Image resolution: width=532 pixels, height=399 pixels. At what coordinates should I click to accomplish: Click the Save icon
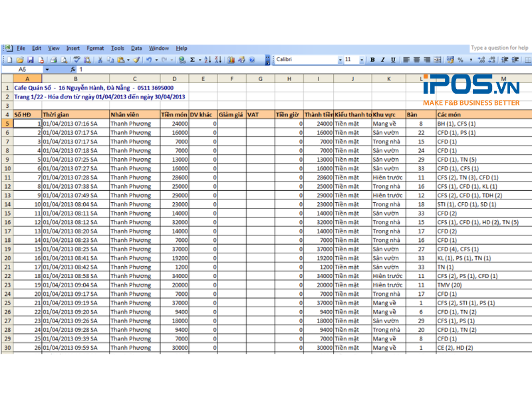tap(32, 60)
